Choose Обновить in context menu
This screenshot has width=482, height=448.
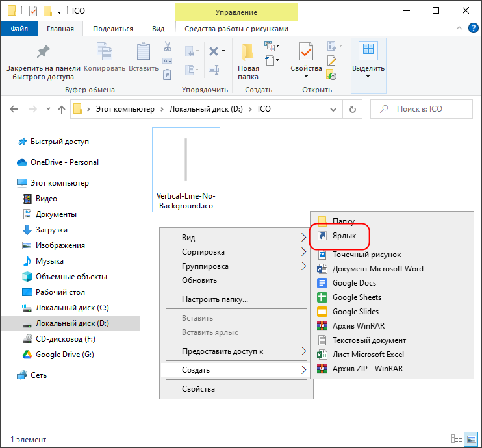236,280
